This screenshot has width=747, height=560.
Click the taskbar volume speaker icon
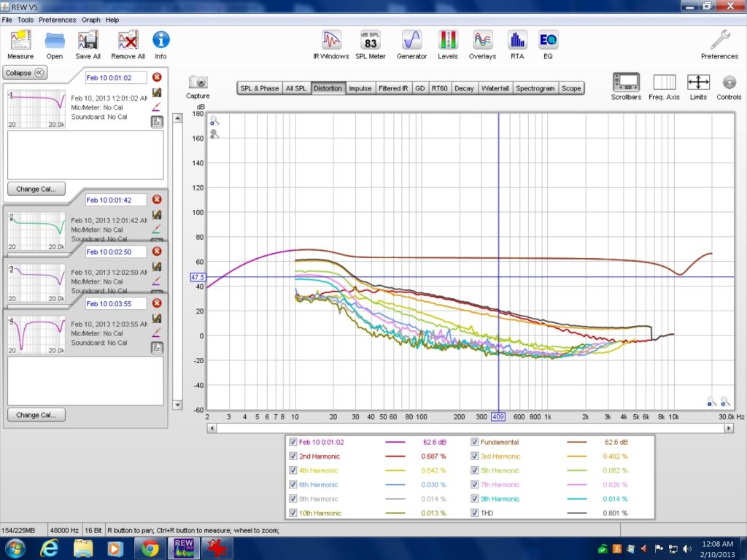pos(686,549)
